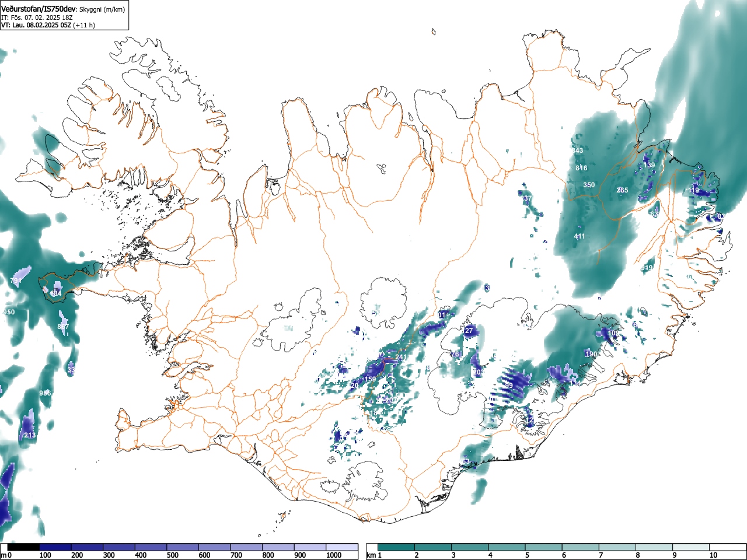Click the '27' value on the glacier
The image size is (747, 560).
[x=469, y=331]
